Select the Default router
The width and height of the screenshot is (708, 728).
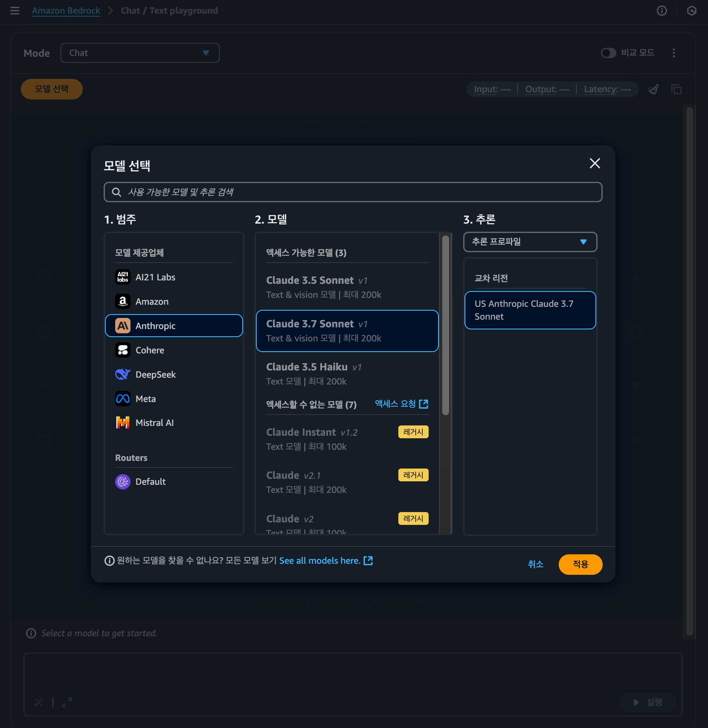coord(174,482)
